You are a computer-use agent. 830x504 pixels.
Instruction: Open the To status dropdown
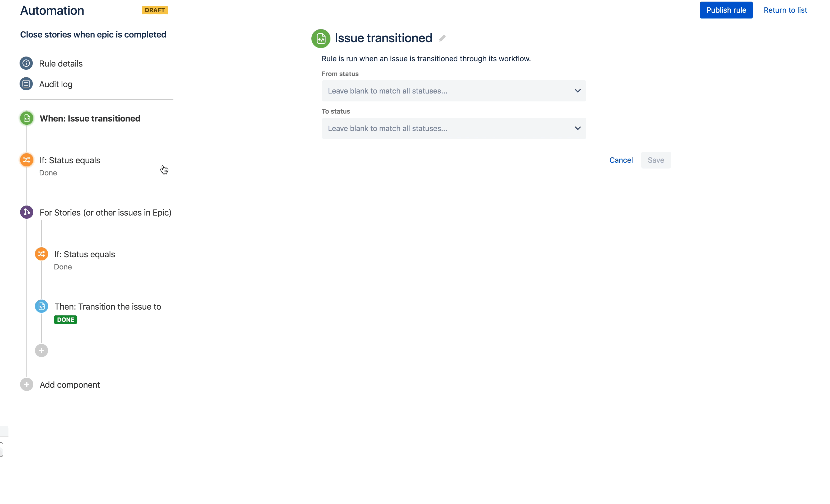(x=454, y=128)
